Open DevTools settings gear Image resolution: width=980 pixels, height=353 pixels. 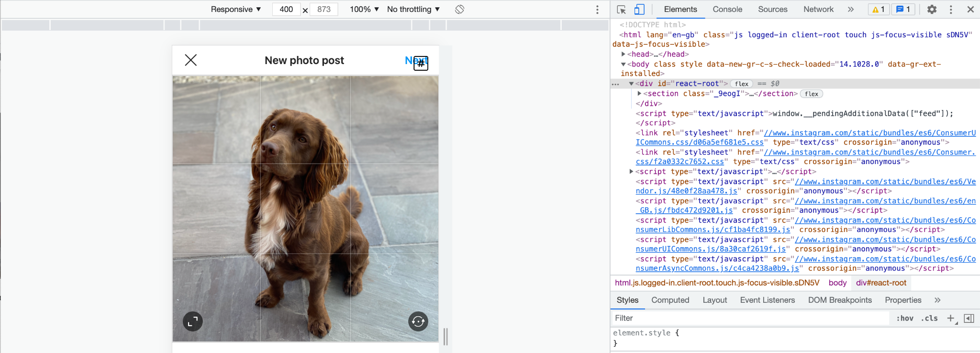tap(932, 9)
